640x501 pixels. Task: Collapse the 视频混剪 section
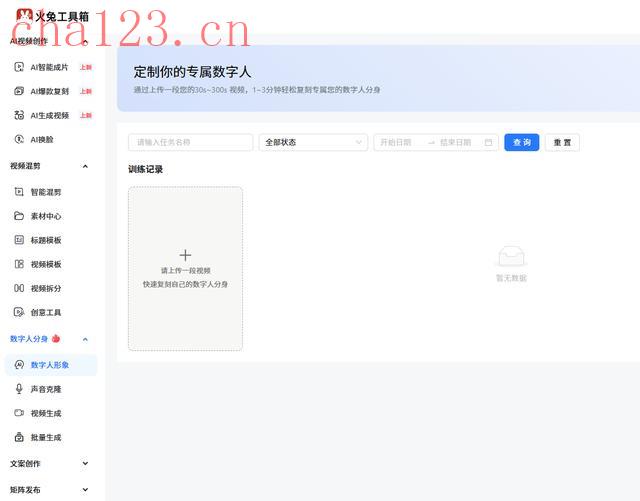click(85, 166)
